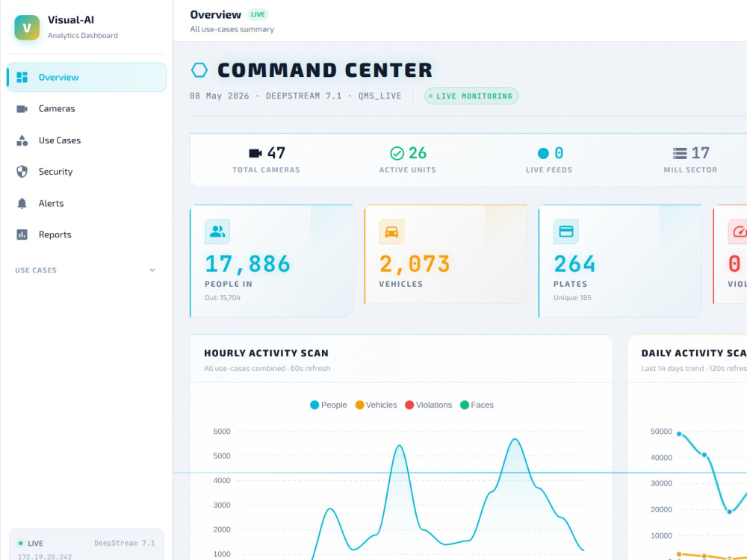Click the Visual-AI logo icon
This screenshot has width=747, height=560.
[x=27, y=28]
